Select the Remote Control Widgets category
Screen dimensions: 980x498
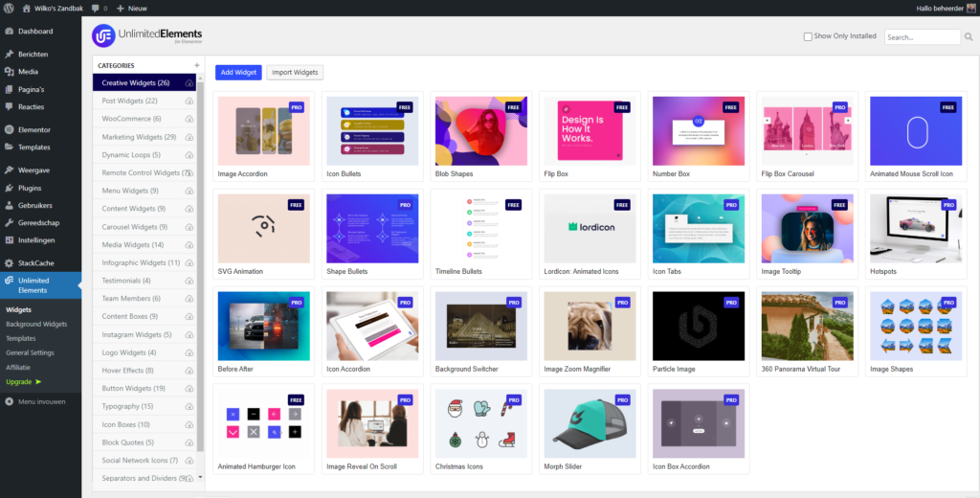coord(145,172)
